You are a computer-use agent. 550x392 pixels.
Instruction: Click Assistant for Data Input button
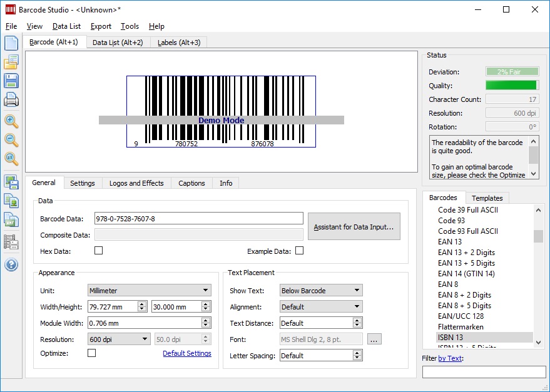pyautogui.click(x=354, y=227)
